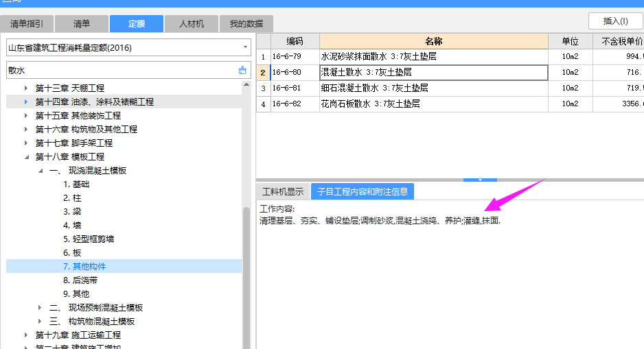Select tree item 二、现场预制混凝土模板
644x349 pixels.
click(96, 308)
